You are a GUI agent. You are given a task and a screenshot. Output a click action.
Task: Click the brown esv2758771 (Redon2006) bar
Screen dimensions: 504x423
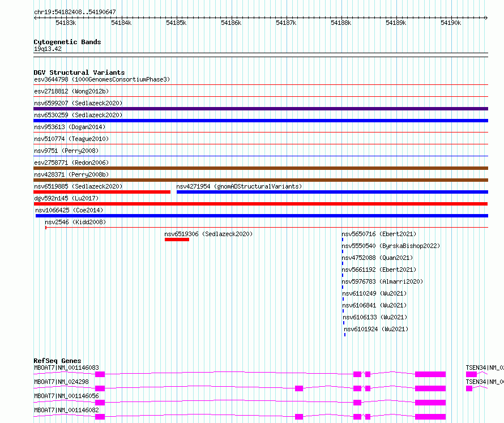(x=260, y=168)
